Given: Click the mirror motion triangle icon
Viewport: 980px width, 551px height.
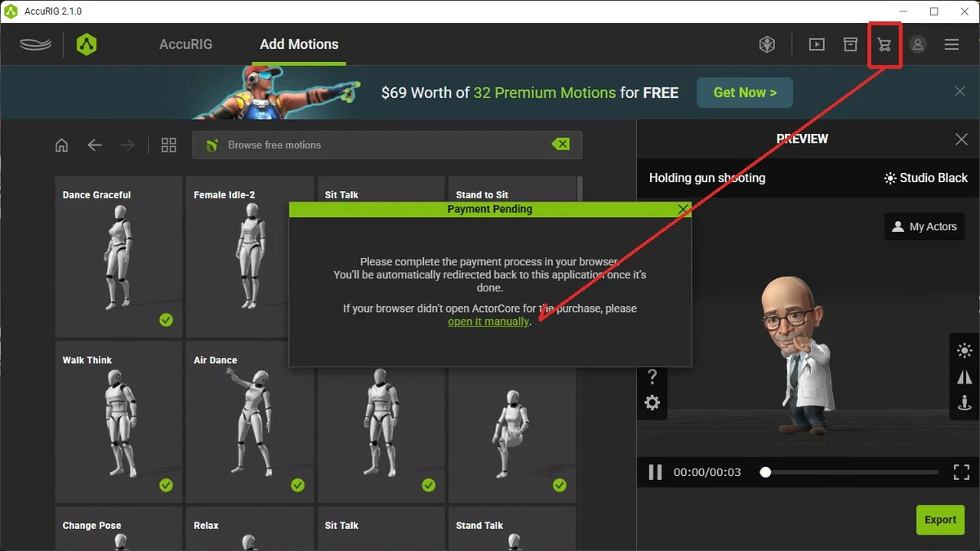Looking at the screenshot, I should (x=964, y=376).
